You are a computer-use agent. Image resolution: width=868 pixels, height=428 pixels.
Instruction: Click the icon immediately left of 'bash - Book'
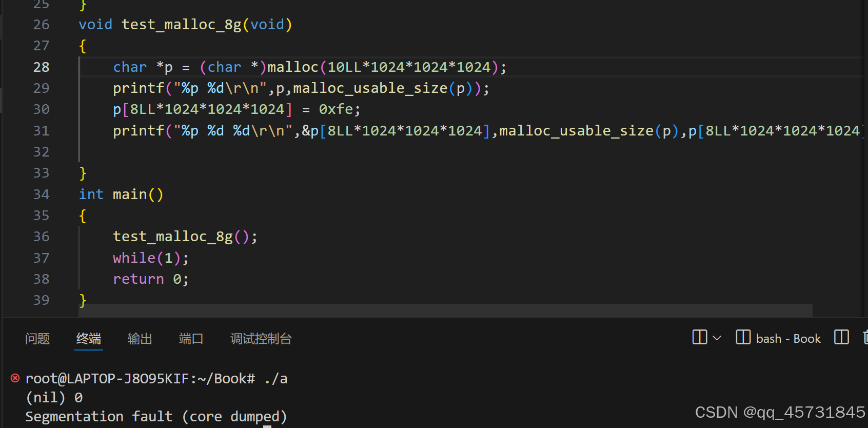(743, 337)
